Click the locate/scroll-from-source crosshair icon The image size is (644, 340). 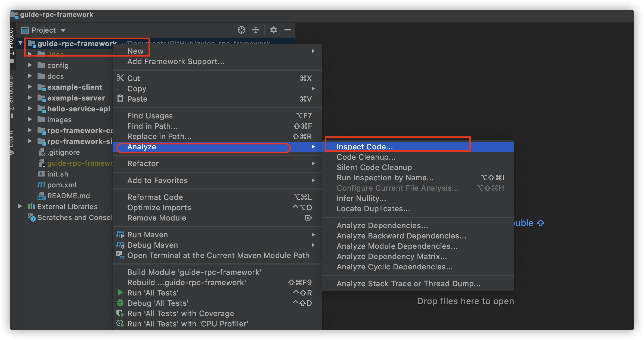(241, 30)
